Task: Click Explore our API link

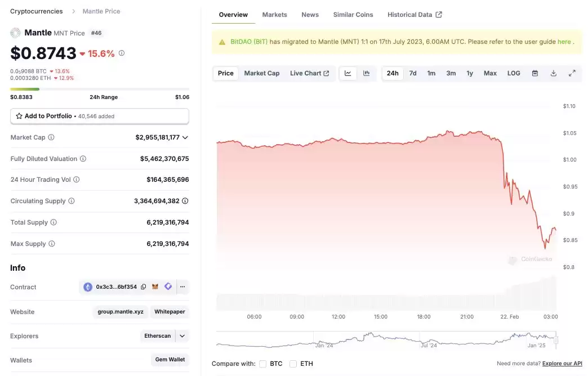Action: pyautogui.click(x=562, y=363)
